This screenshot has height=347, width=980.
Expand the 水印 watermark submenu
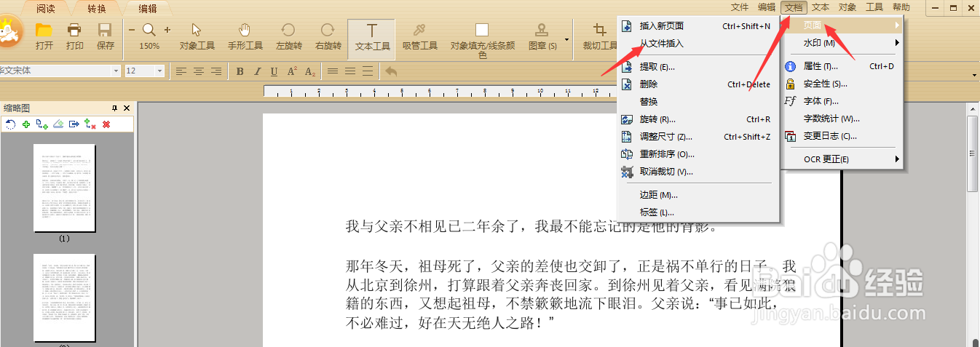[x=842, y=43]
